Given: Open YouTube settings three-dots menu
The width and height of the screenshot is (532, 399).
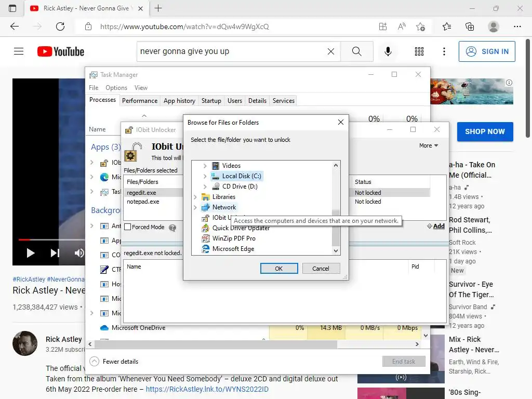Looking at the screenshot, I should (x=444, y=51).
